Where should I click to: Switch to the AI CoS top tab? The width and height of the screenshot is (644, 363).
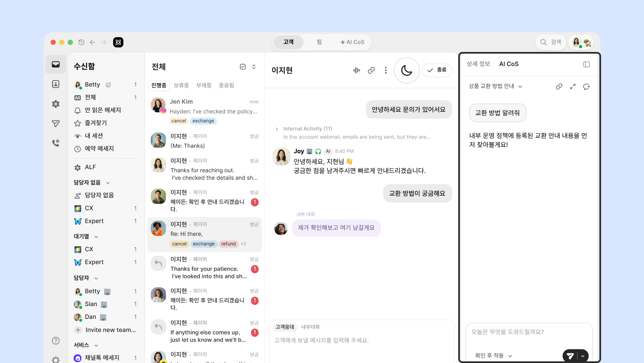(x=353, y=42)
